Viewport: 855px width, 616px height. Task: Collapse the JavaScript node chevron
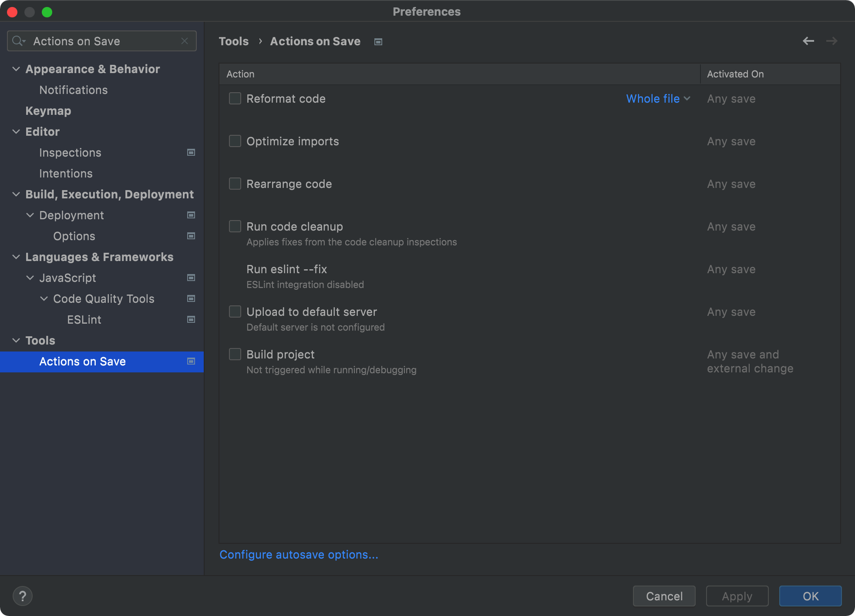point(30,278)
